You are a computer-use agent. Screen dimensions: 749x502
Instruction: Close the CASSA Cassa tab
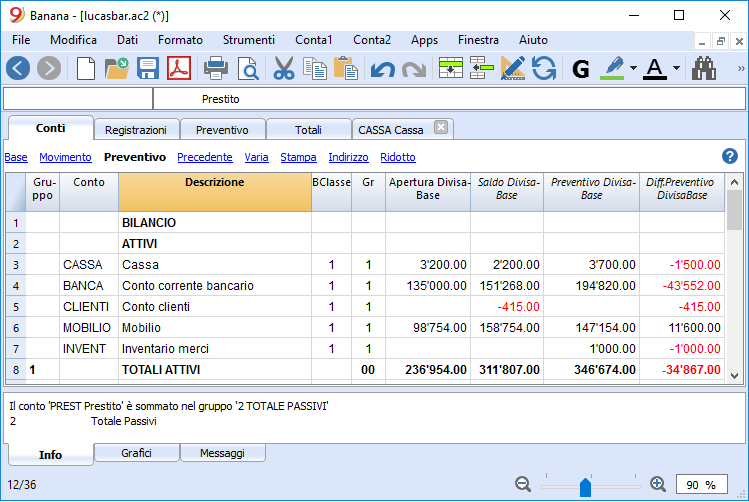tap(441, 128)
